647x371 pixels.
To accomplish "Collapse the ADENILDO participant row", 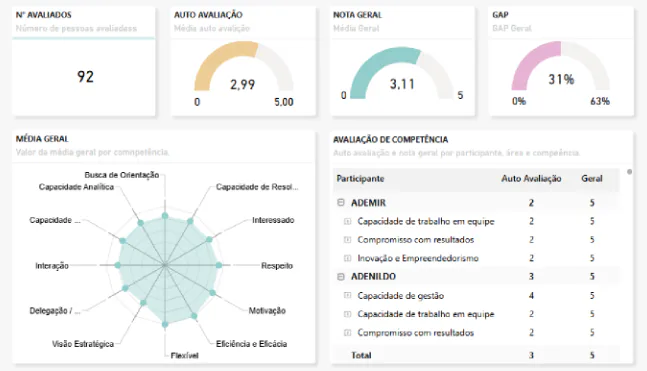I will pos(341,276).
